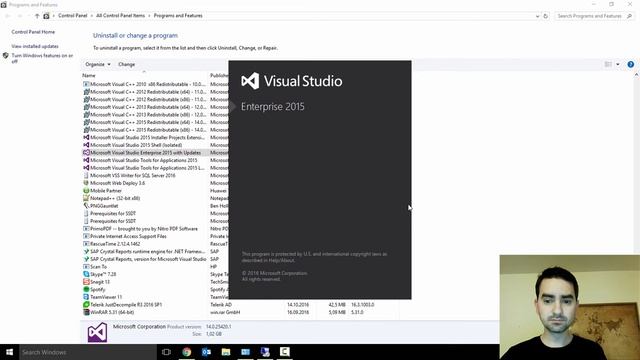Open File Explorer from the taskbar

point(226,352)
